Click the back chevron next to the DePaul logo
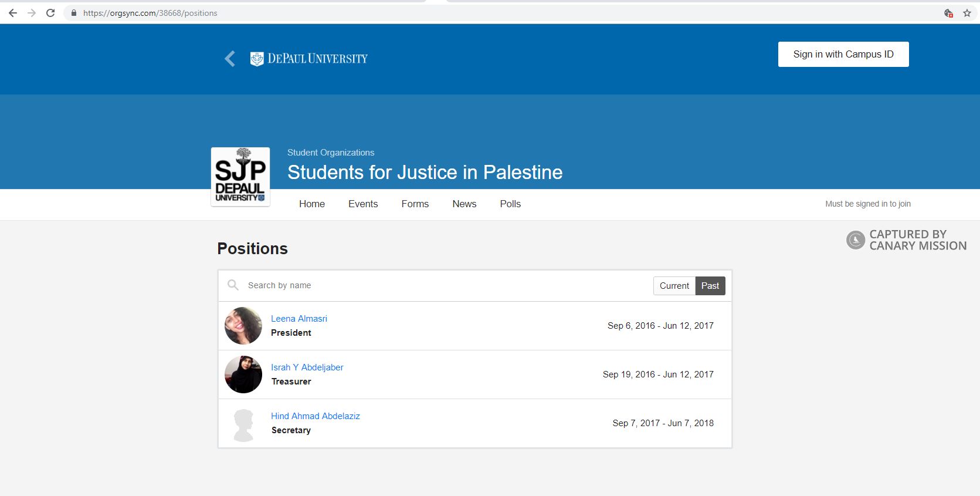Screen dimensions: 980x496 pos(229,59)
